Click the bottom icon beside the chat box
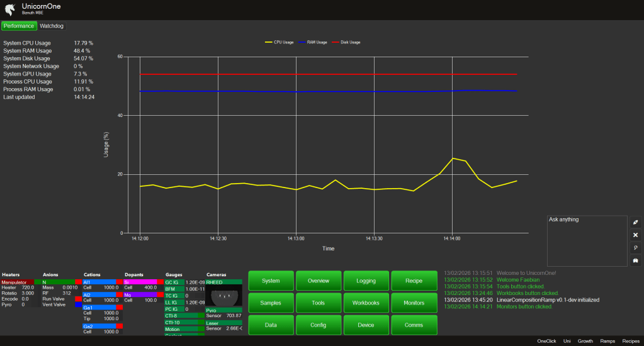644x346 pixels. [635, 260]
